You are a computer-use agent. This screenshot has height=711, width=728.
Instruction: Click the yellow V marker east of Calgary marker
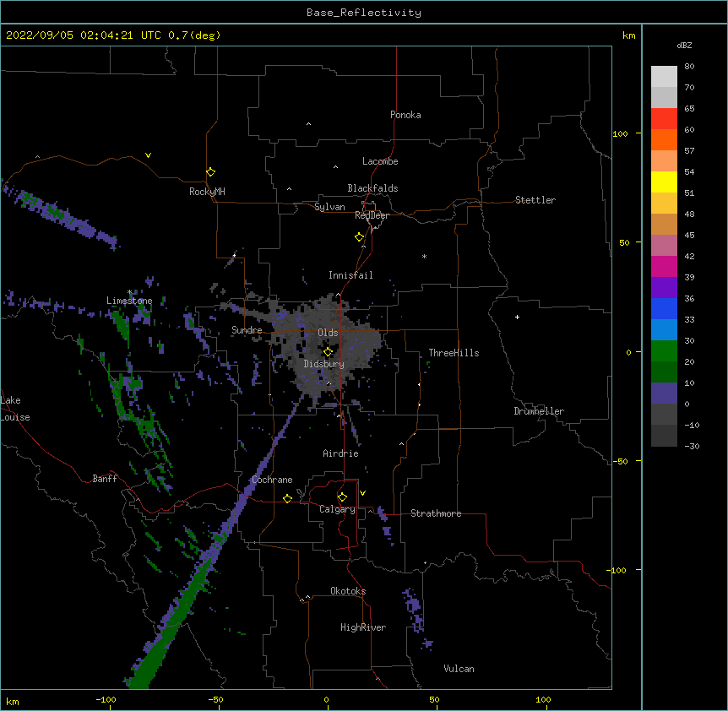click(x=362, y=493)
